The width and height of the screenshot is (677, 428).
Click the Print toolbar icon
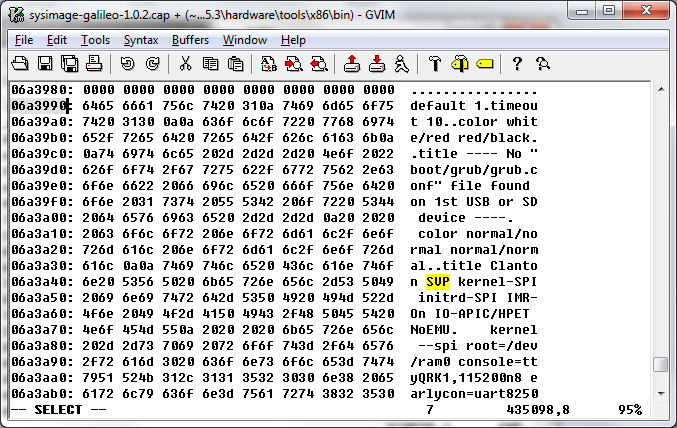94,64
